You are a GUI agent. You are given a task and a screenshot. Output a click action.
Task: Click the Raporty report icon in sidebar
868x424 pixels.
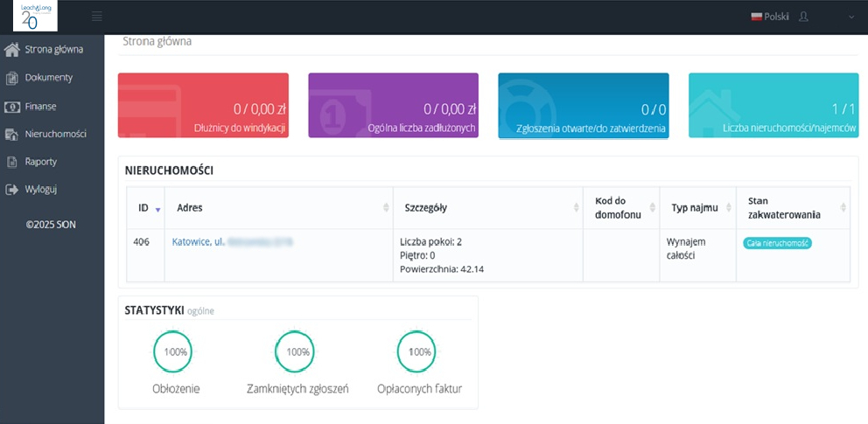(x=12, y=162)
